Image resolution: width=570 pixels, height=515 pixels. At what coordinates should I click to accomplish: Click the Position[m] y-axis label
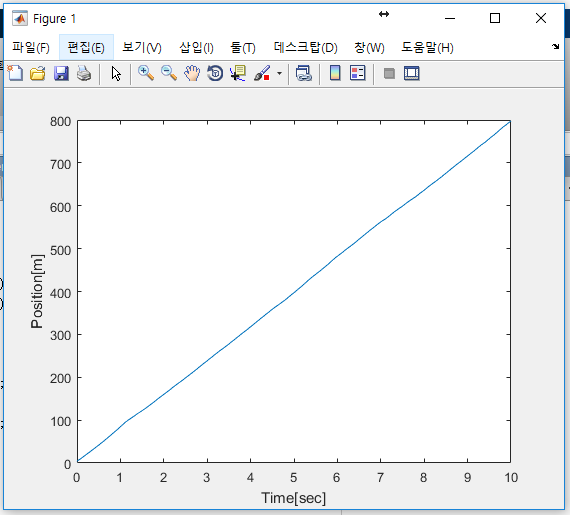pyautogui.click(x=37, y=291)
